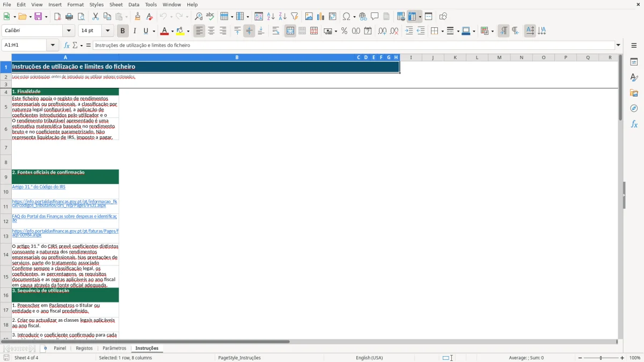The image size is (644, 362).
Task: Toggle Center Vertically alignment
Action: click(249, 31)
